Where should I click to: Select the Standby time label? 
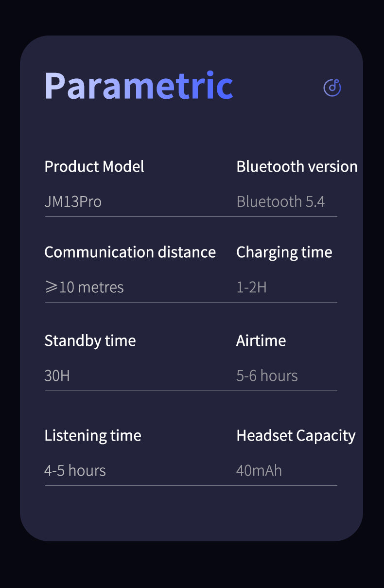click(x=90, y=340)
